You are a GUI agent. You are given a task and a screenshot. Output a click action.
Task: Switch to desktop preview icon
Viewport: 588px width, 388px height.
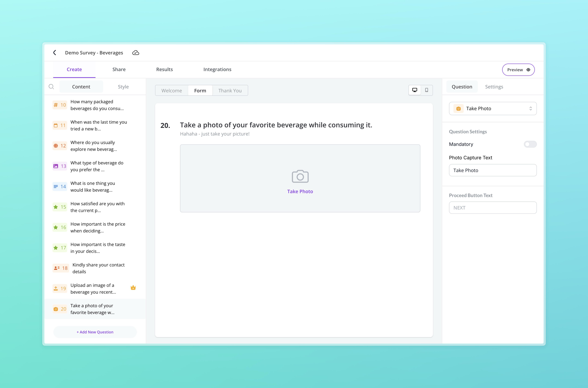click(415, 90)
